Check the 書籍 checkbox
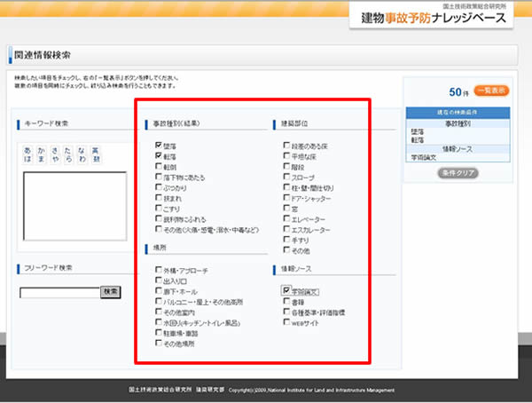The height and width of the screenshot is (403, 532). coord(286,302)
